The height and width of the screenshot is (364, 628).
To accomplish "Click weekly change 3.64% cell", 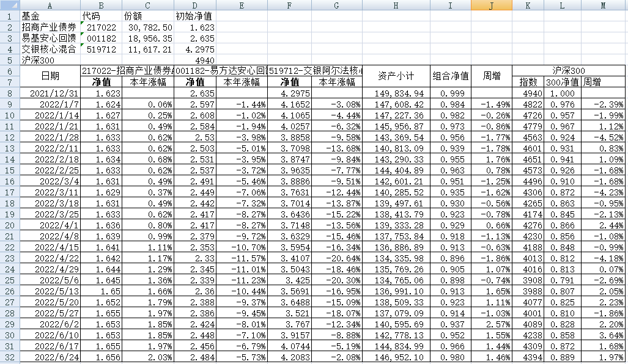I will tap(603, 335).
